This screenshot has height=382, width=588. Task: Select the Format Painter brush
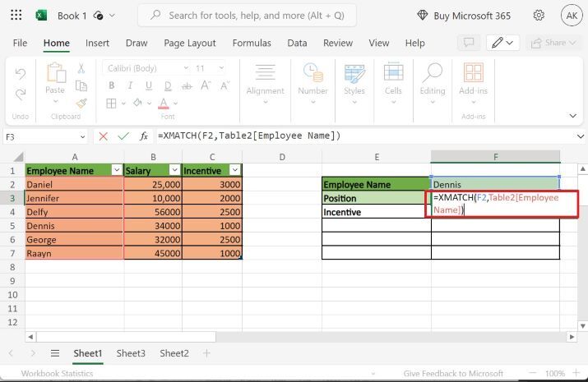click(x=81, y=103)
